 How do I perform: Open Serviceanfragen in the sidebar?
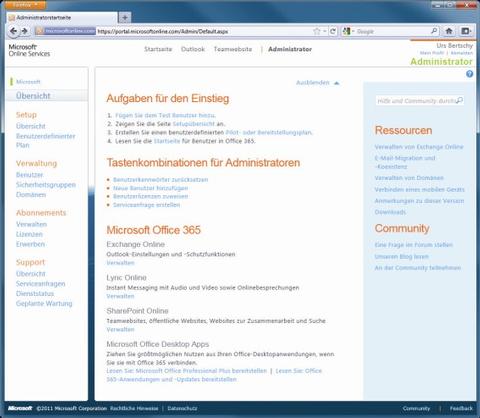pos(41,284)
